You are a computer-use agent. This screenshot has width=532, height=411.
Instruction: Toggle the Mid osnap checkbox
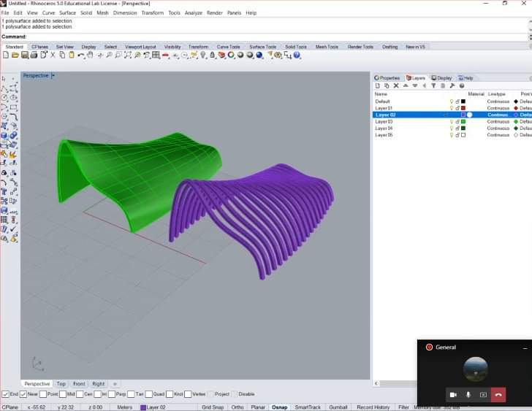[x=63, y=394]
